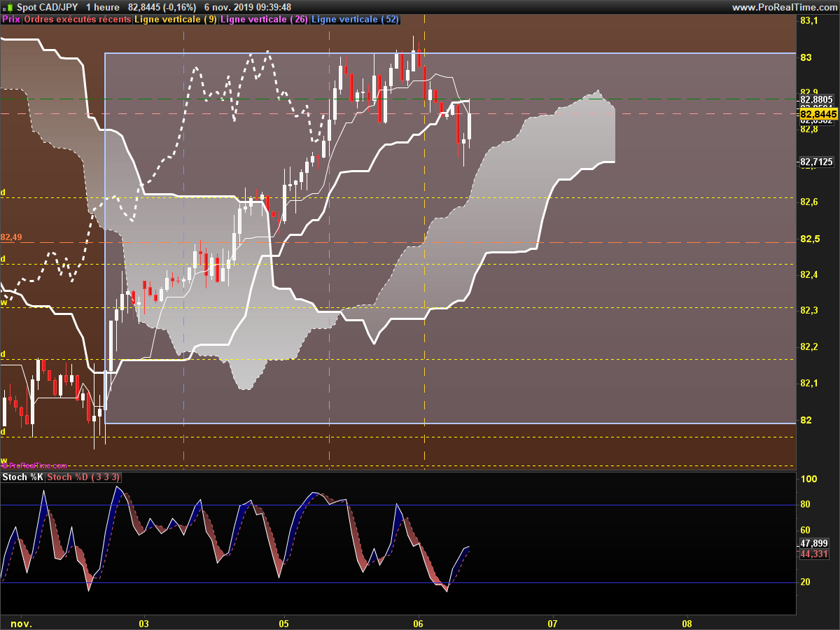Click the 44,331 stochastic value
Image resolution: width=840 pixels, height=630 pixels.
[x=814, y=554]
